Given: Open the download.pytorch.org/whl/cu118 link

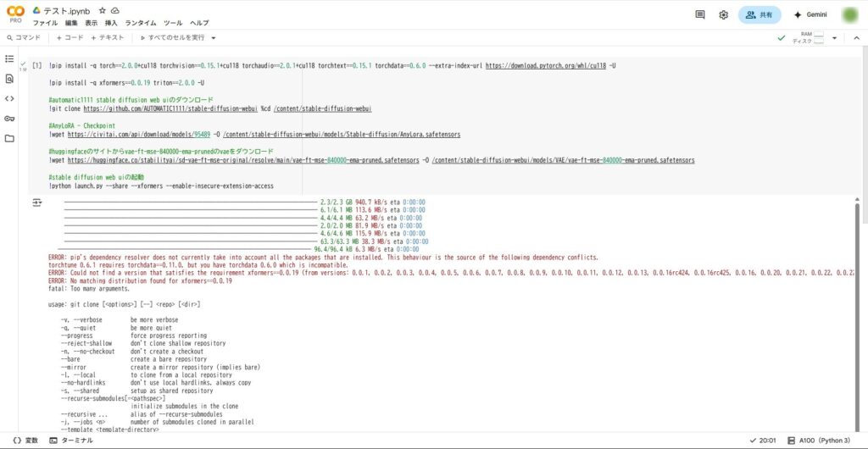Looking at the screenshot, I should (546, 66).
